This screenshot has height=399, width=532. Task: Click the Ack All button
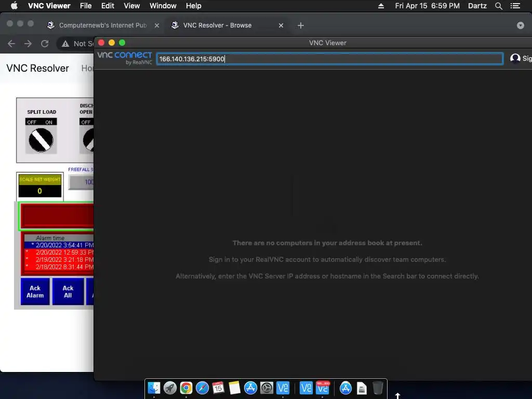(68, 291)
